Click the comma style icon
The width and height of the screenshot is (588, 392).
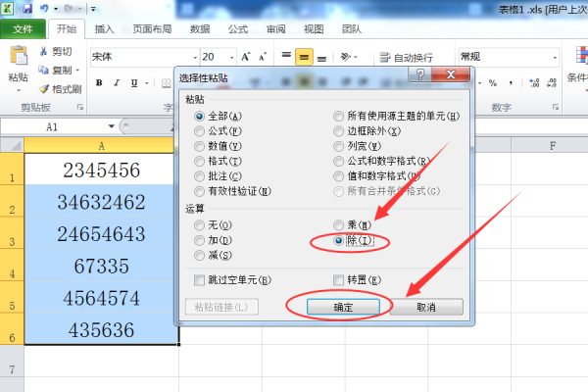[x=511, y=83]
